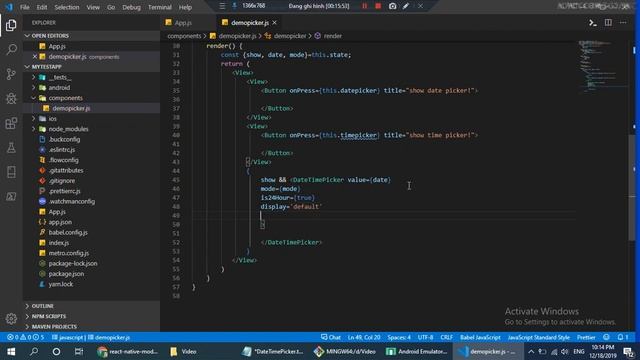
Task: Open the Extensions view
Action: point(11,123)
